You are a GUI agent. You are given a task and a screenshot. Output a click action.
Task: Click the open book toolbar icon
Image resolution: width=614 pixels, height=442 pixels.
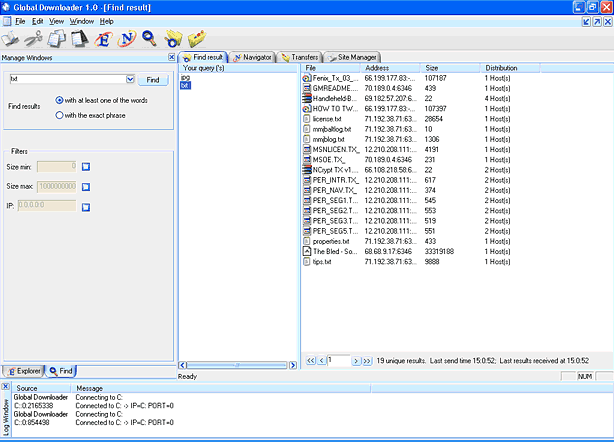[x=10, y=39]
